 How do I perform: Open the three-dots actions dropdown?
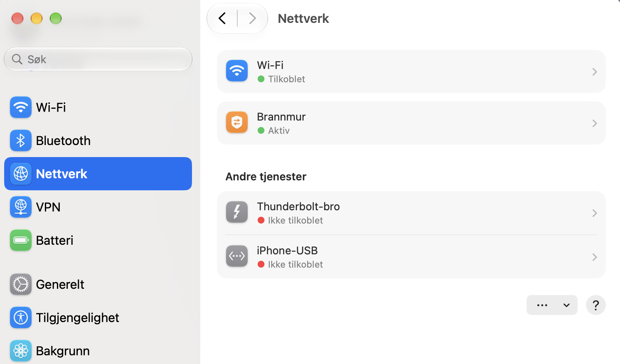pyautogui.click(x=552, y=305)
